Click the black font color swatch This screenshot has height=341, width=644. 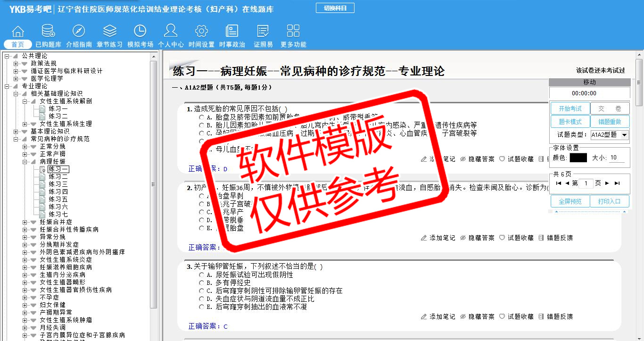(x=578, y=158)
